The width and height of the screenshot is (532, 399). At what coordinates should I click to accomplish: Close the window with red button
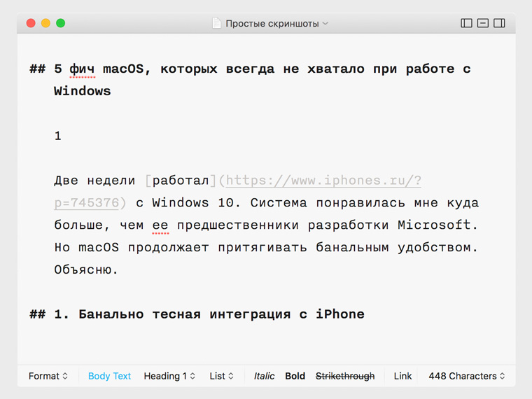[31, 23]
